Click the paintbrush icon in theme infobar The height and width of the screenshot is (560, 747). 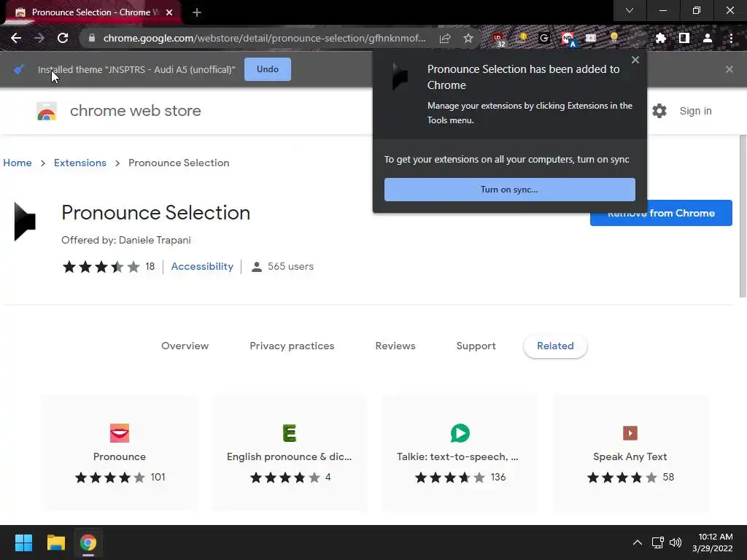click(18, 69)
